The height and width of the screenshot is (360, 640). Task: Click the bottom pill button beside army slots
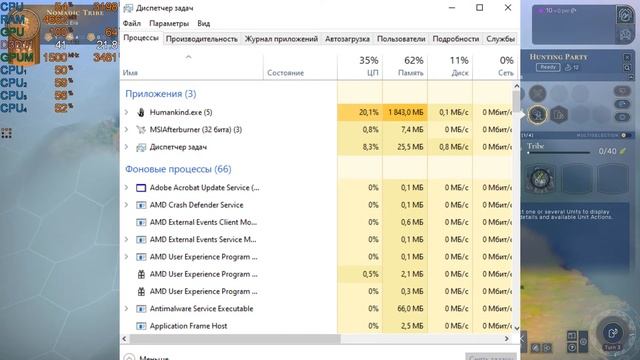click(x=622, y=117)
